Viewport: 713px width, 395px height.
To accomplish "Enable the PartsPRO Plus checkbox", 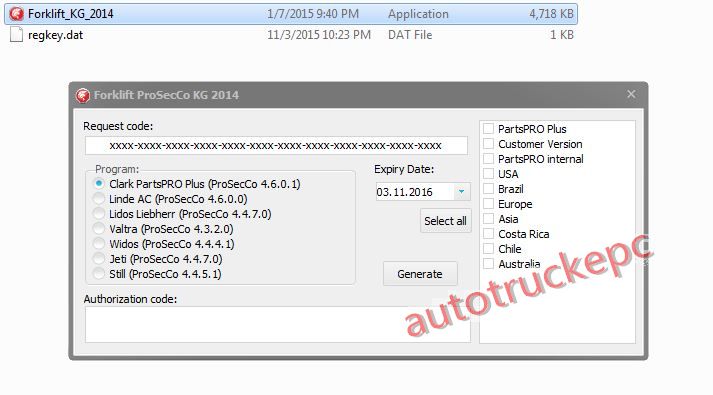I will click(488, 129).
